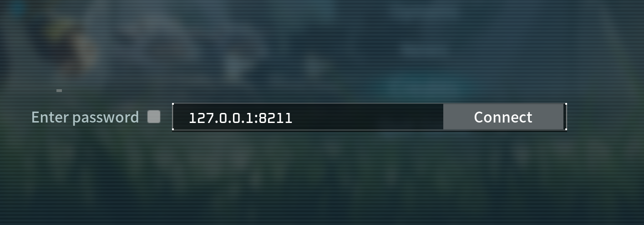This screenshot has width=644, height=225.
Task: Click the left edge of the address box
Action: pyautogui.click(x=173, y=117)
